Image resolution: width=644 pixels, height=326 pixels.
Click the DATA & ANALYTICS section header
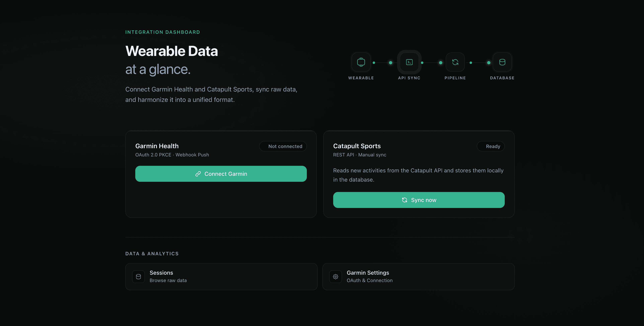click(x=152, y=253)
